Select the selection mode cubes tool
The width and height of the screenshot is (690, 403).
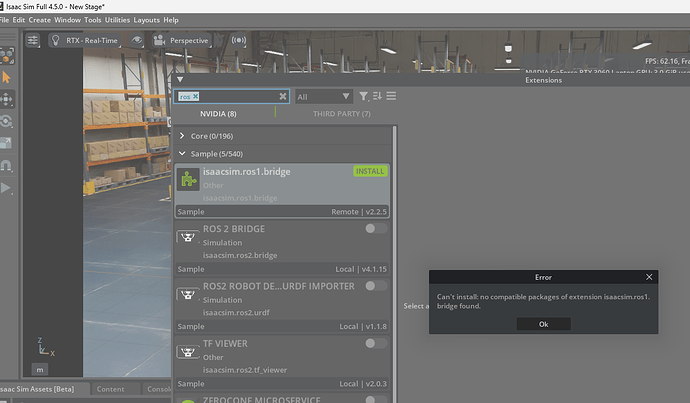coord(7,56)
